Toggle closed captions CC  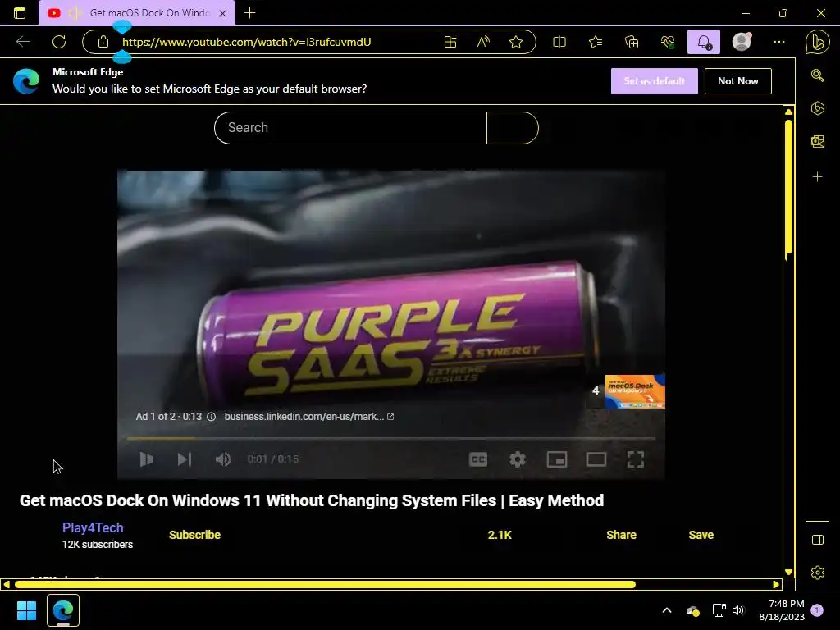tap(478, 459)
